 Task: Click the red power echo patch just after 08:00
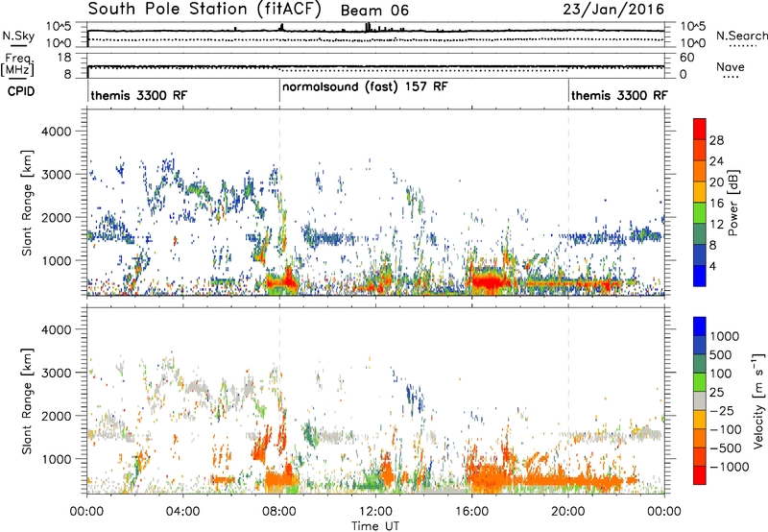click(x=289, y=278)
